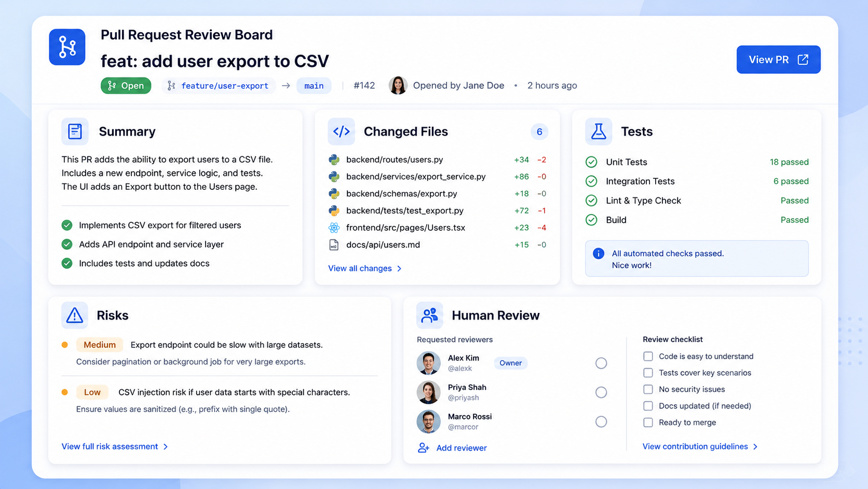Click the Lint & Type Check check icon
This screenshot has height=489, width=868.
(x=591, y=201)
